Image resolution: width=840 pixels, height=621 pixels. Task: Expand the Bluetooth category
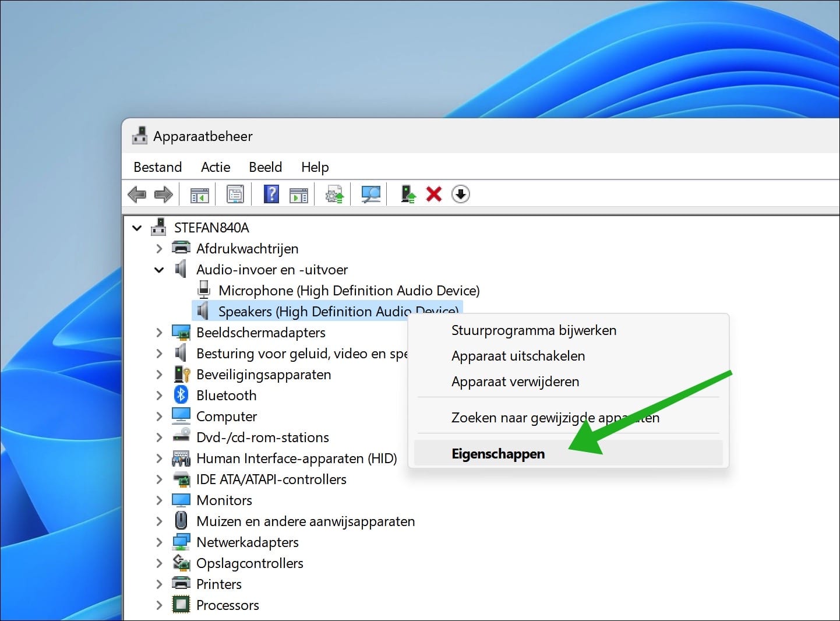point(158,395)
